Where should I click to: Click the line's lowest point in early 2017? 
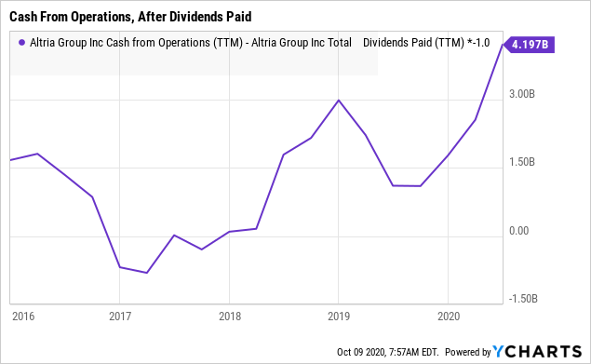point(147,273)
